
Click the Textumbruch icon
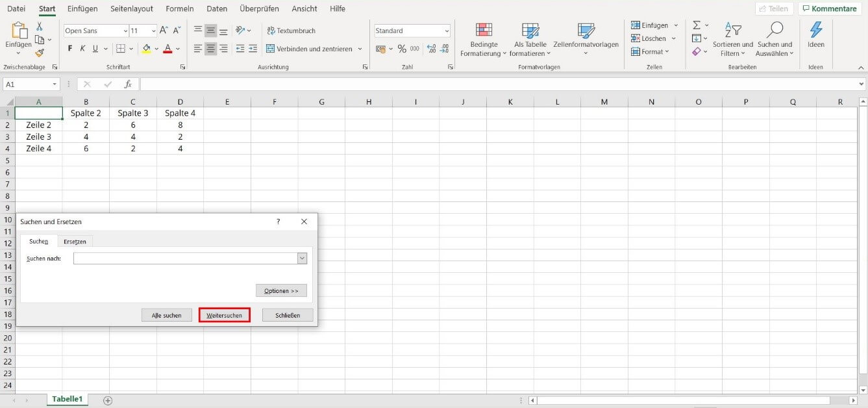(271, 31)
